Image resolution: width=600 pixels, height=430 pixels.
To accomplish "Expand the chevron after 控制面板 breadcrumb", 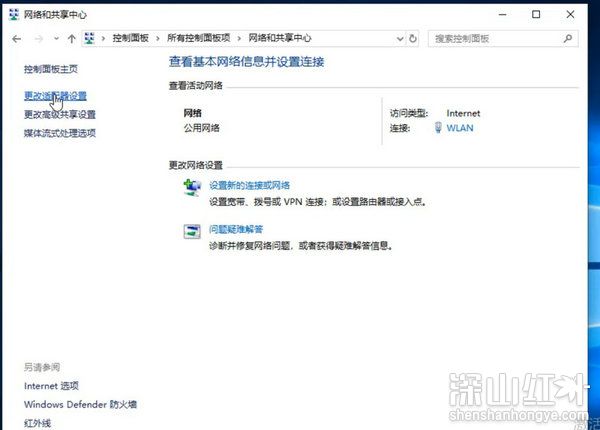I will coord(158,38).
